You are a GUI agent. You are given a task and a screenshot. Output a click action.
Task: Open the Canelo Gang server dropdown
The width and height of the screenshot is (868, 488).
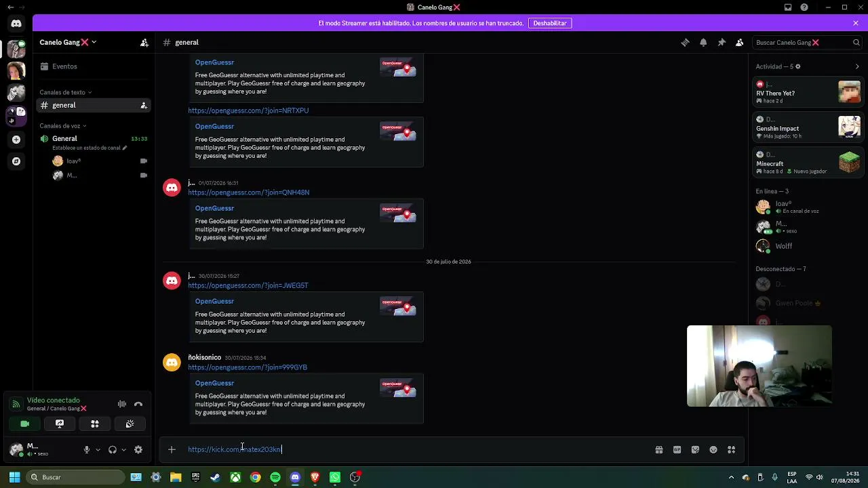tap(68, 43)
